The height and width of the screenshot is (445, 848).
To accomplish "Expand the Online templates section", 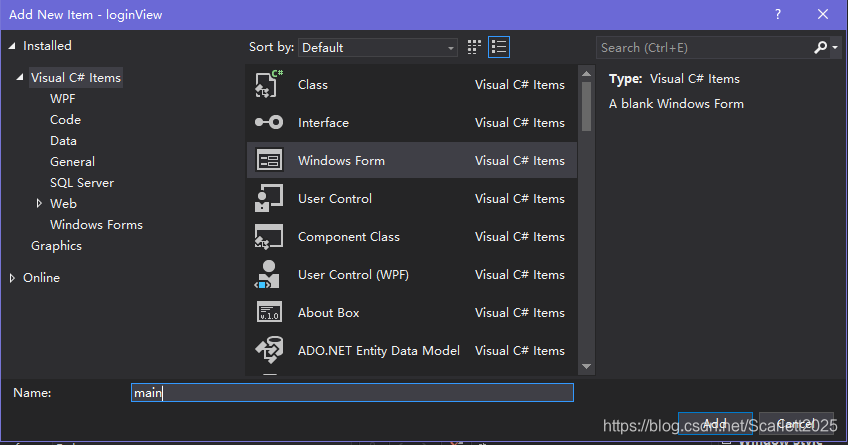I will click(x=12, y=278).
